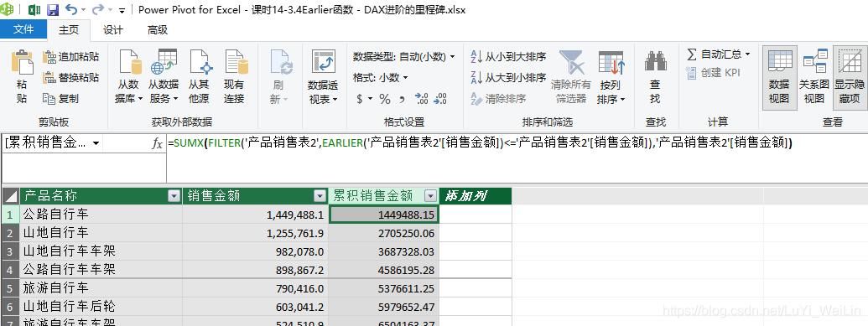Sort 从小到大排序 (ascending)
The height and width of the screenshot is (326, 868).
tap(508, 57)
